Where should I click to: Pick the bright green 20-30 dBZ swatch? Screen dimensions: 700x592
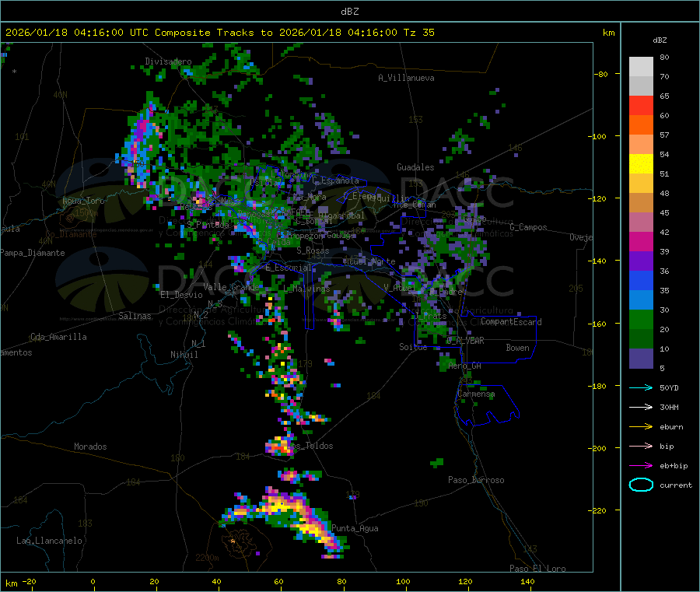point(641,319)
